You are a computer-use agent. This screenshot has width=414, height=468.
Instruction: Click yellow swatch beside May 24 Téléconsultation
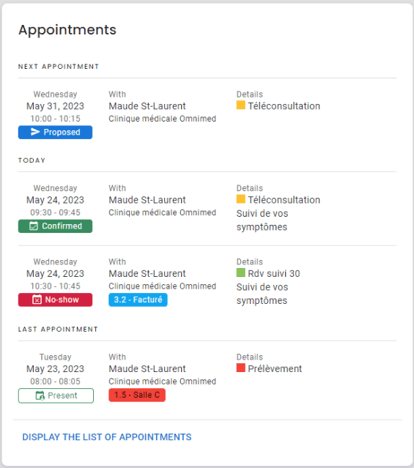[x=241, y=199]
